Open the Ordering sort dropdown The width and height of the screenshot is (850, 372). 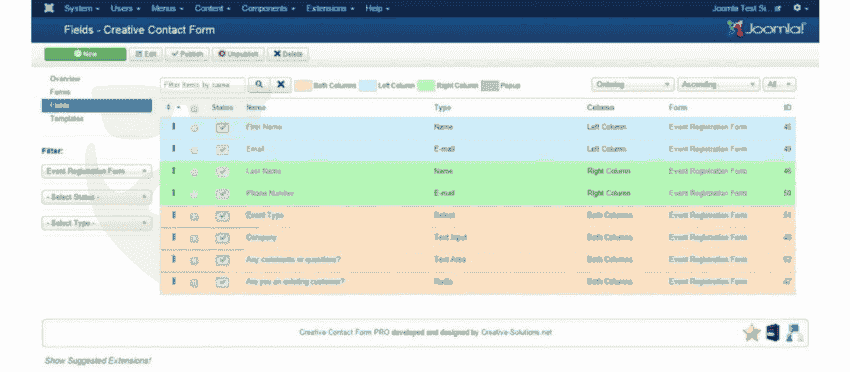click(633, 85)
